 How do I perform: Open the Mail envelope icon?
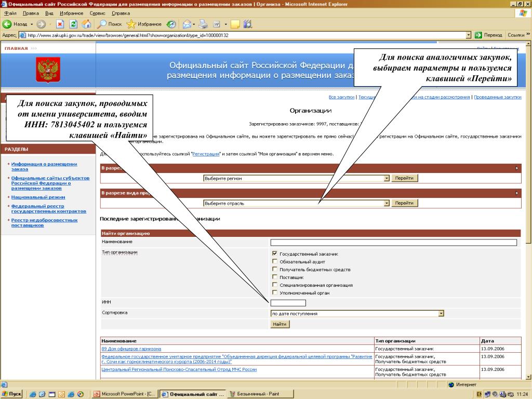pos(187,24)
